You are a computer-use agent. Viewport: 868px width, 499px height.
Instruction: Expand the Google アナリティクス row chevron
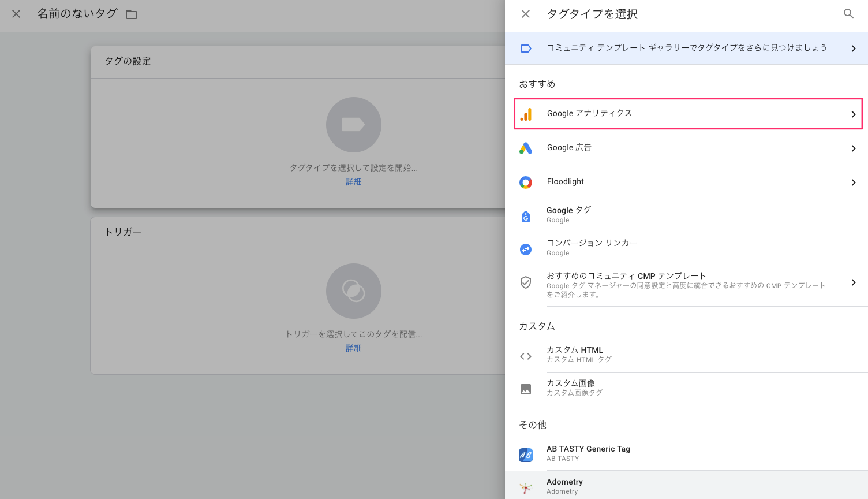854,114
